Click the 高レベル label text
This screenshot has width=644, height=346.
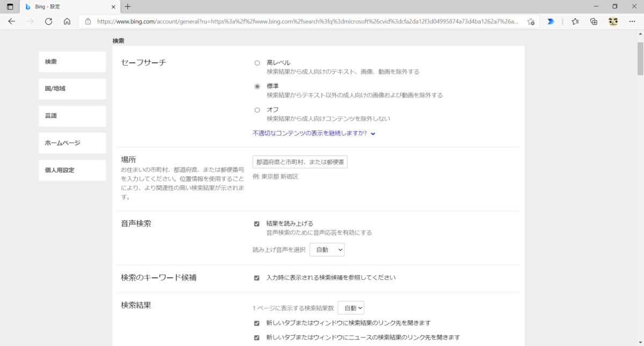(279, 63)
